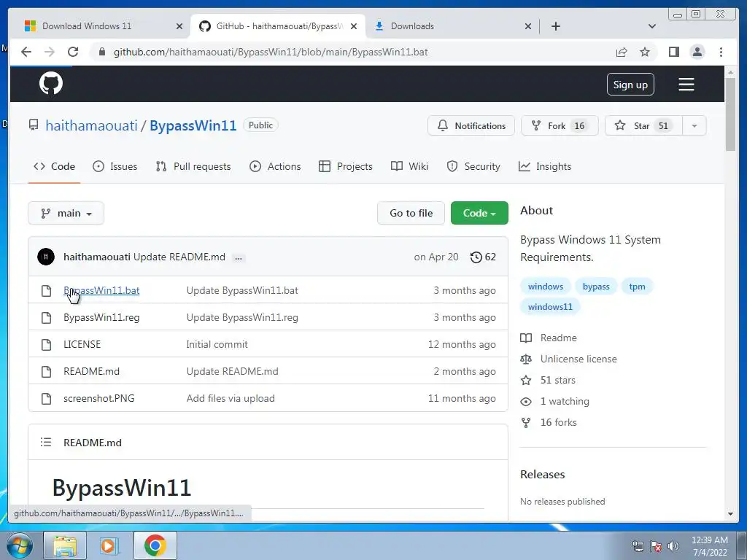Click the site lock icon
Viewport: 747px width, 560px height.
pyautogui.click(x=101, y=52)
